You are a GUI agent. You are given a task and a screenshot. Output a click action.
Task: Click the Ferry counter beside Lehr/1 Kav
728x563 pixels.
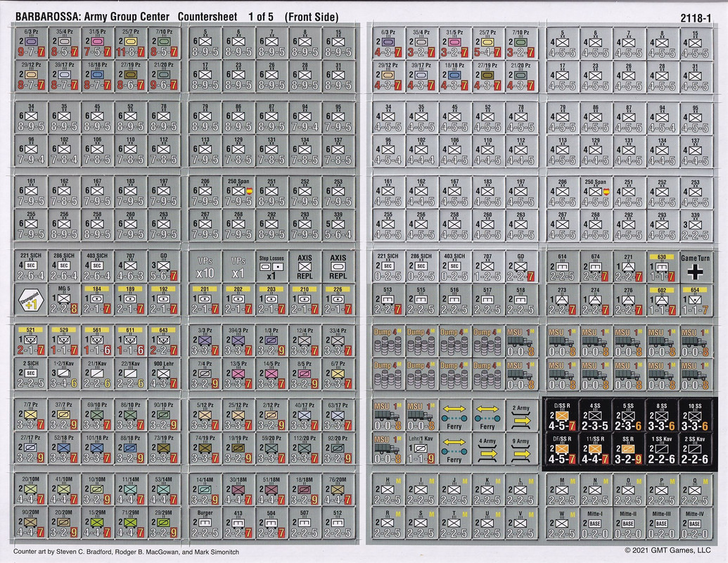[x=454, y=449]
